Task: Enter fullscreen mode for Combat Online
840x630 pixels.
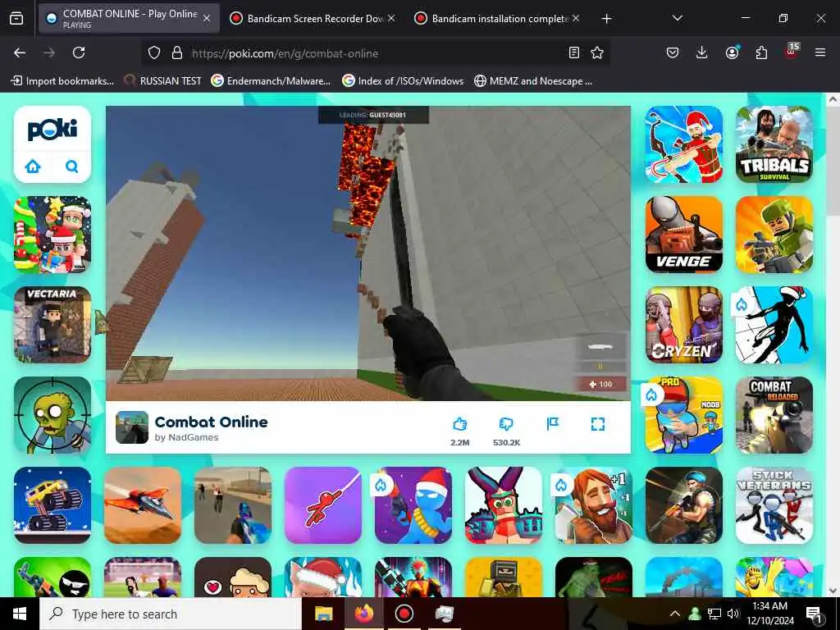Action: [598, 424]
